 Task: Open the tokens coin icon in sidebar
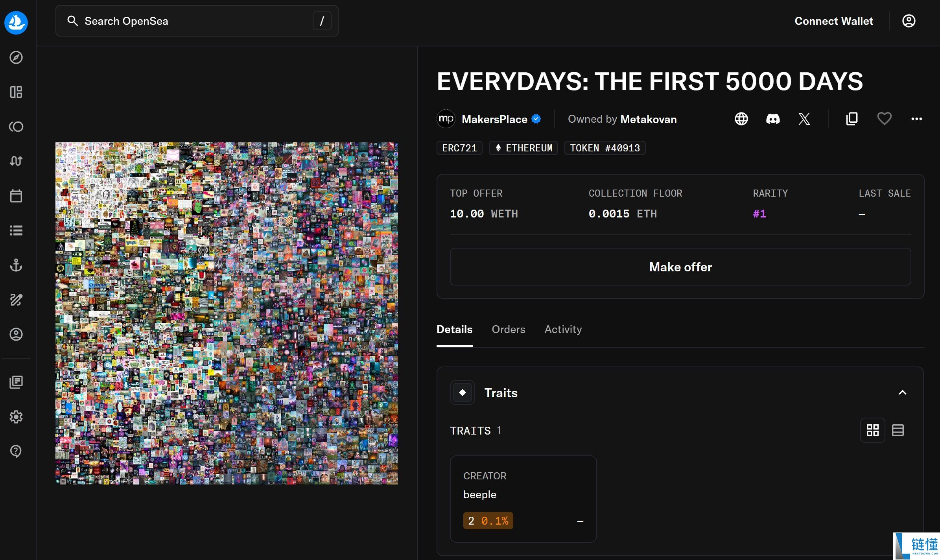pyautogui.click(x=16, y=127)
